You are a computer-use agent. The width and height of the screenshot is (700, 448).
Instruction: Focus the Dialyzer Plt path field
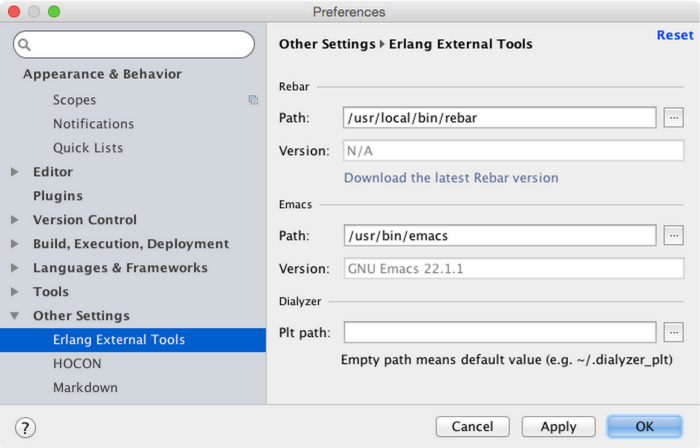(x=500, y=332)
